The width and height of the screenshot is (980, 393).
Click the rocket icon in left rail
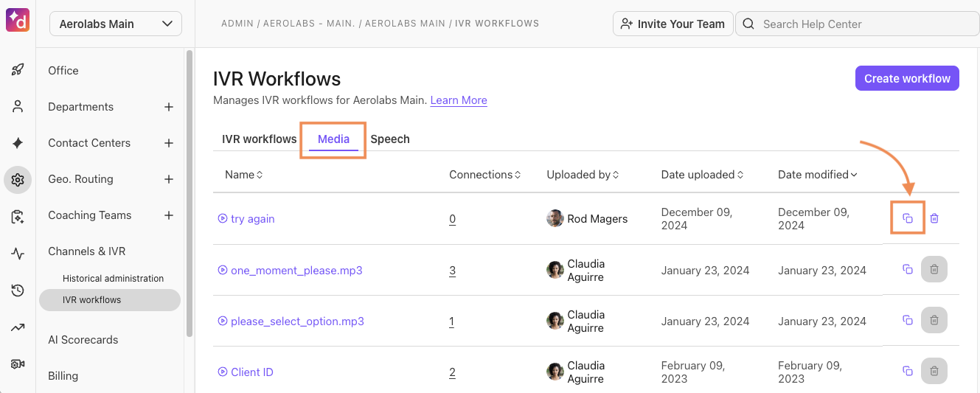[18, 70]
